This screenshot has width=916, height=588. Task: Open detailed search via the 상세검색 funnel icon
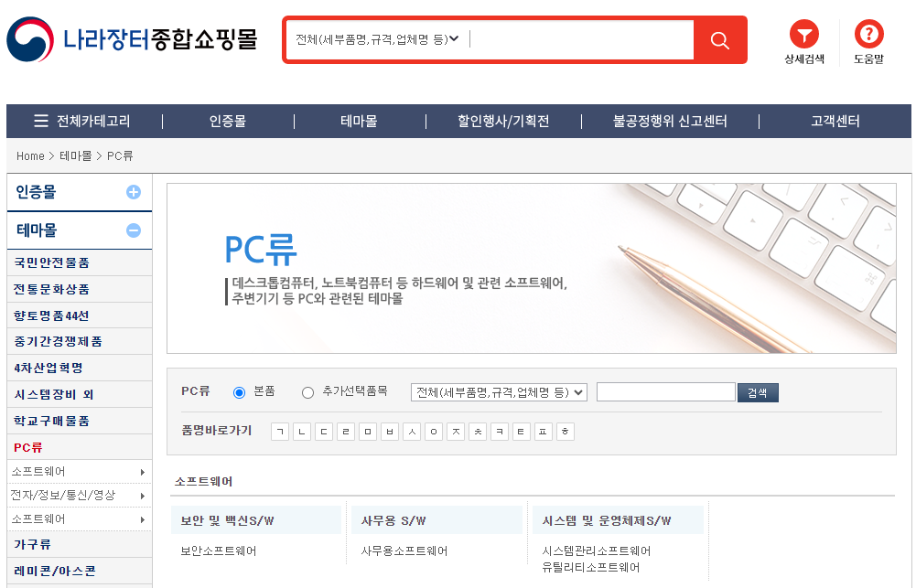click(803, 36)
